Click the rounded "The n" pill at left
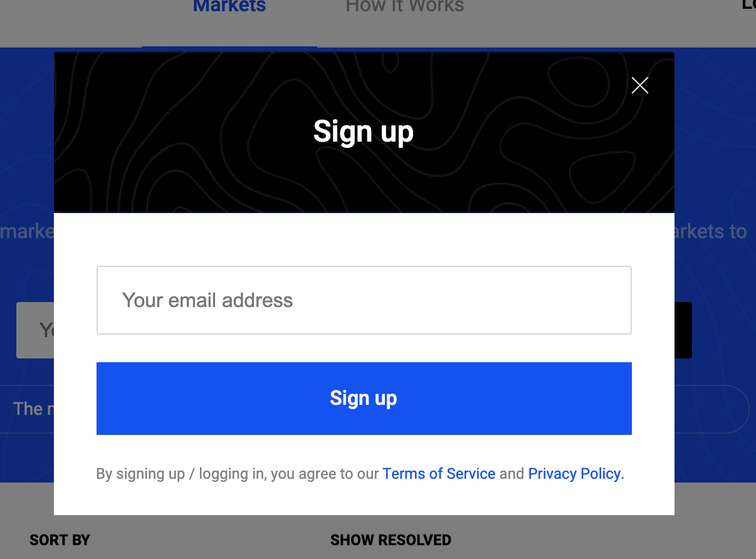The image size is (756, 559). pyautogui.click(x=27, y=409)
